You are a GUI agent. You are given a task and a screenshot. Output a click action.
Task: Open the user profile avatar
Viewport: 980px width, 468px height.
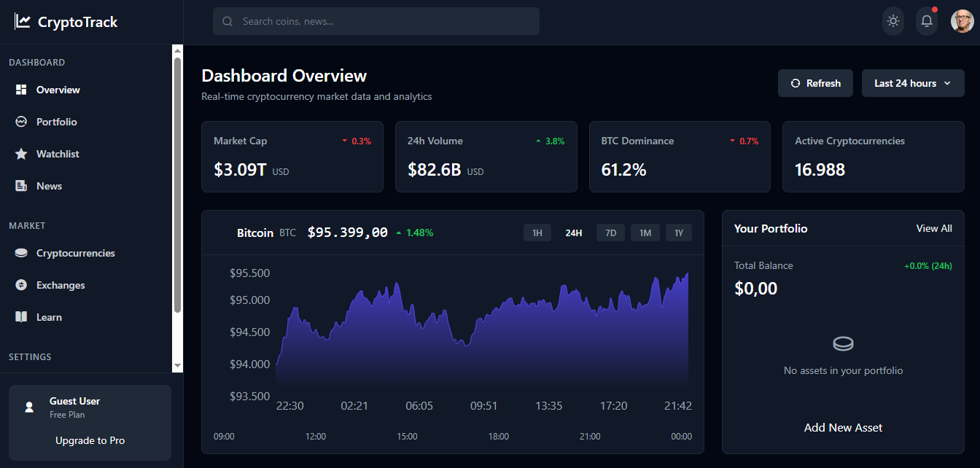[x=962, y=21]
